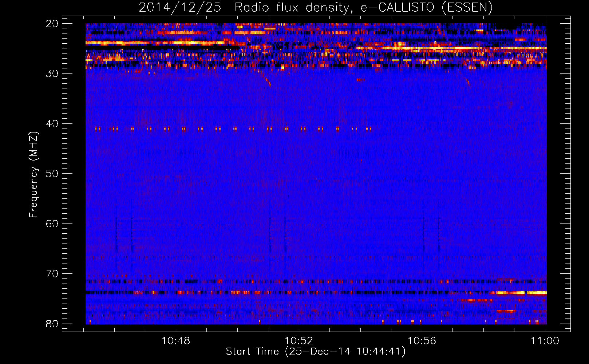The width and height of the screenshot is (589, 364).
Task: Click the 30 frequency tick label
Action: pos(52,74)
